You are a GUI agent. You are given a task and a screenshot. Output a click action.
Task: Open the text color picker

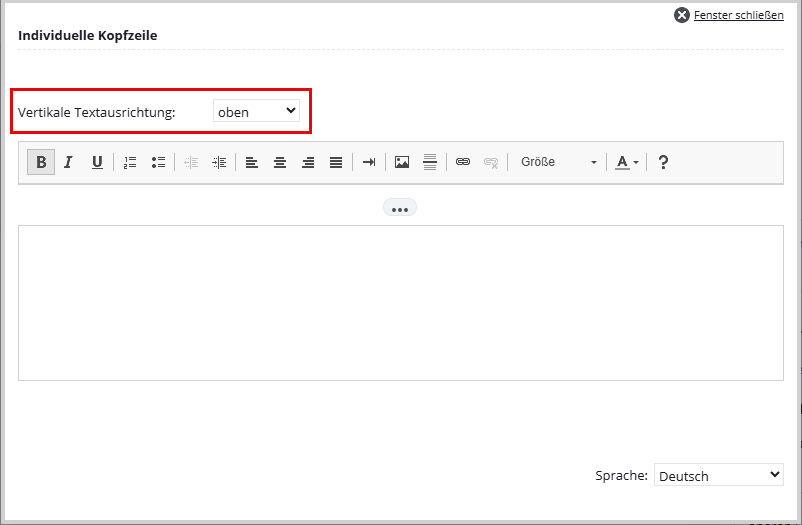[627, 162]
